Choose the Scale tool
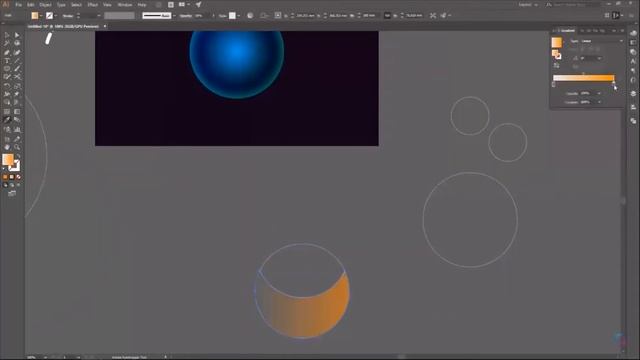The image size is (640, 360). (17, 86)
